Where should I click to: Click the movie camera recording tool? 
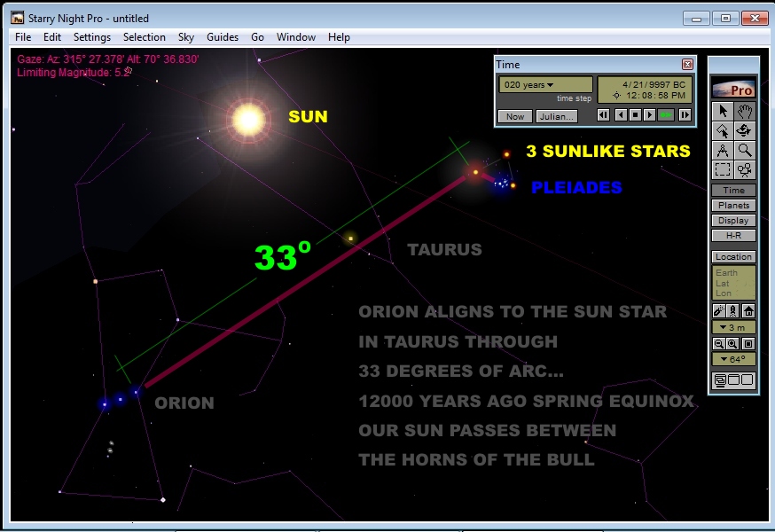(x=745, y=169)
